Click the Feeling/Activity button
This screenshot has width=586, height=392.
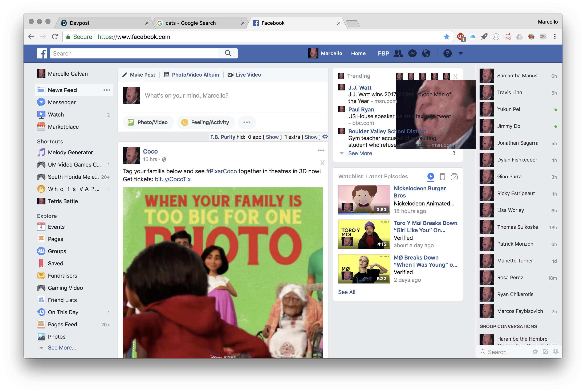point(205,122)
